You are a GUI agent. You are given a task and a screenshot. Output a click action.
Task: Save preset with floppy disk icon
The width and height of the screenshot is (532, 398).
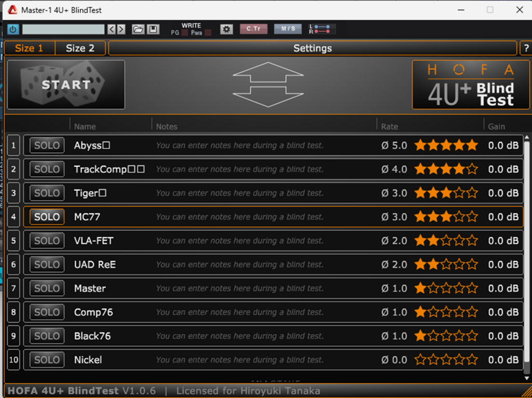click(x=153, y=29)
